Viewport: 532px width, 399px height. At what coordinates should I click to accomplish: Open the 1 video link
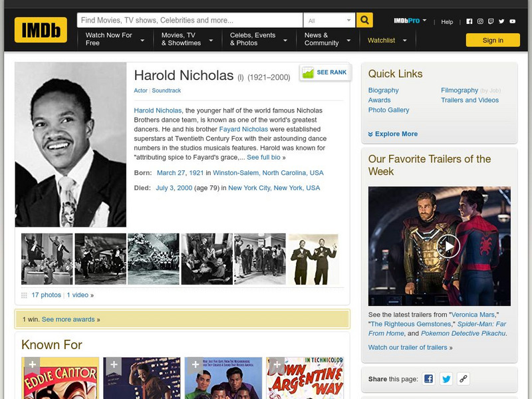coord(77,295)
